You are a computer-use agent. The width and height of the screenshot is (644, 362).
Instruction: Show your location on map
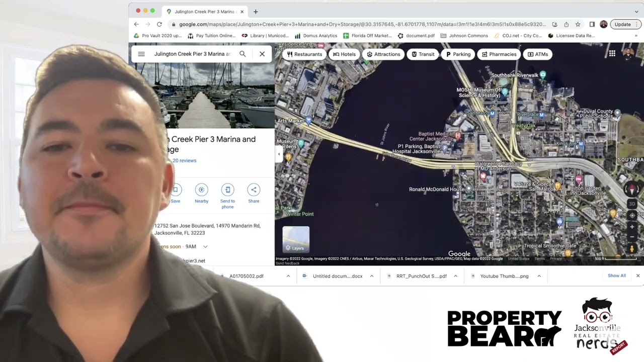coord(632,215)
